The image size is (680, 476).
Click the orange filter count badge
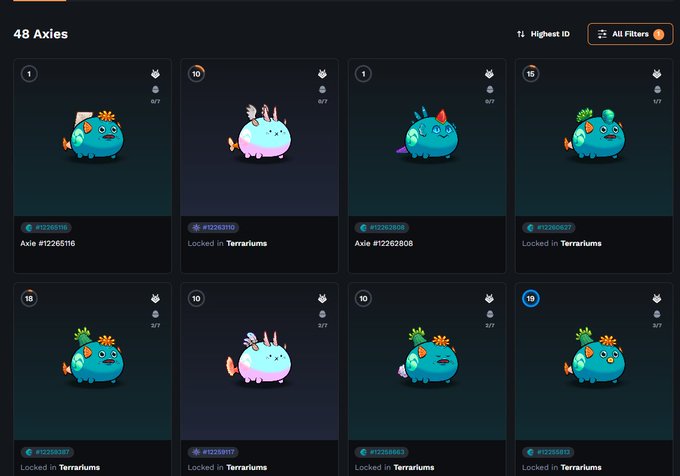coord(658,34)
